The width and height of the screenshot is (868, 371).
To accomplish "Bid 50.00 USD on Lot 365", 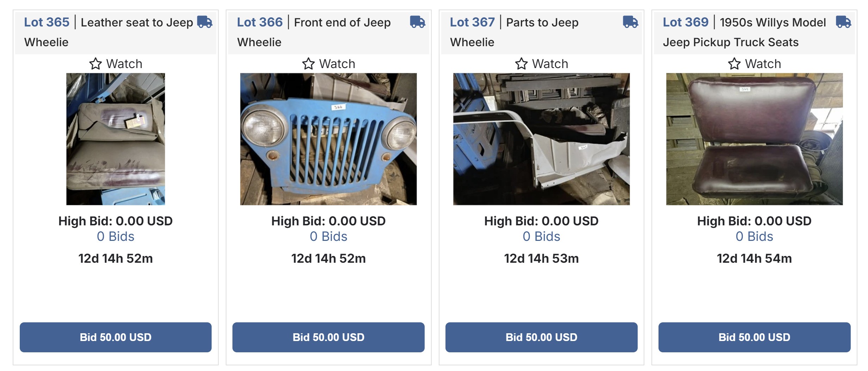I will coord(116,337).
